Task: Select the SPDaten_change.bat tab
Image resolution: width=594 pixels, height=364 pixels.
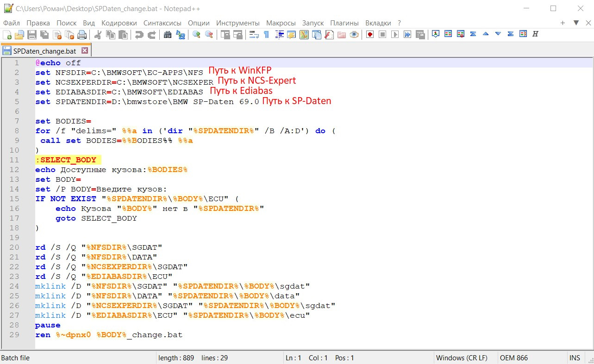Action: pyautogui.click(x=44, y=51)
